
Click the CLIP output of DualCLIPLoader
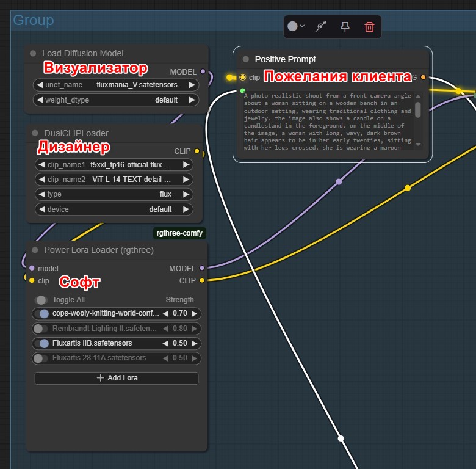tap(197, 151)
